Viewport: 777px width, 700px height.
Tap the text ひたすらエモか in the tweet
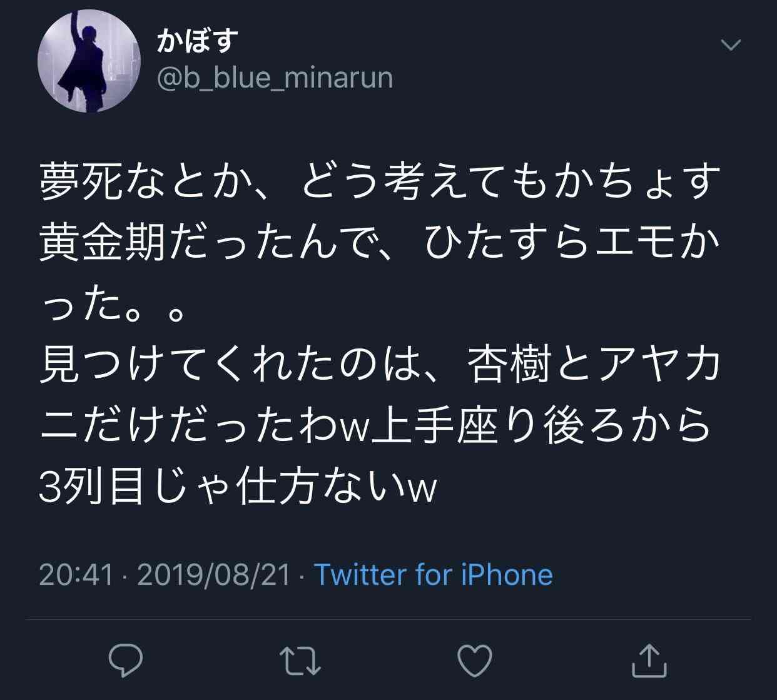pyautogui.click(x=572, y=243)
